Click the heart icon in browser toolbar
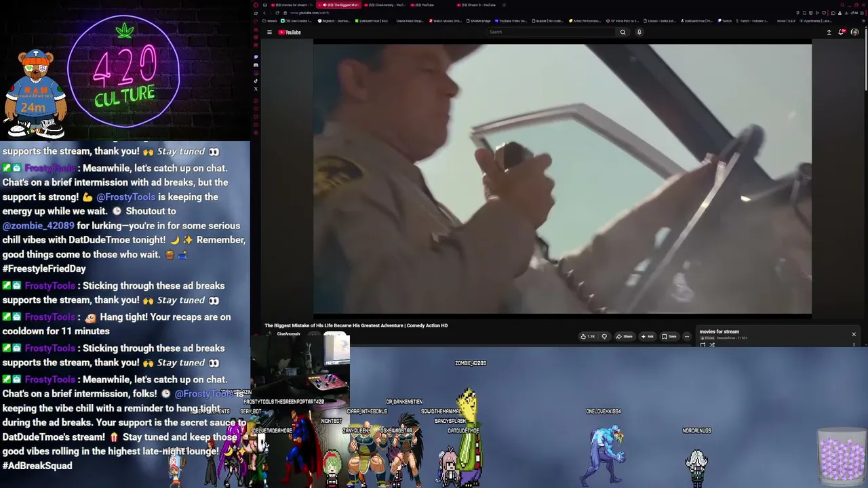868x488 pixels. 823,13
